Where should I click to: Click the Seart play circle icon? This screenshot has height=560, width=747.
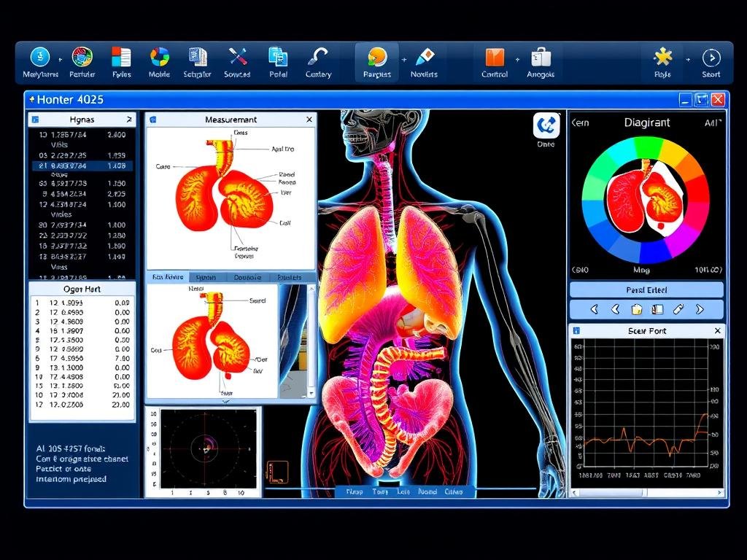click(711, 58)
